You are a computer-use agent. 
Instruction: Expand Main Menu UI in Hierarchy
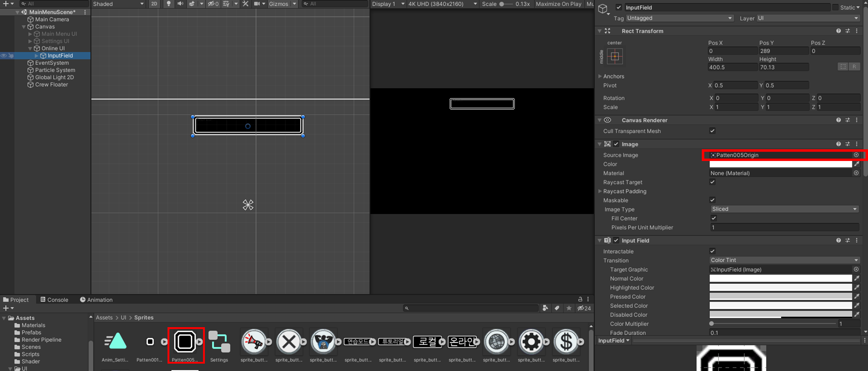coord(30,34)
